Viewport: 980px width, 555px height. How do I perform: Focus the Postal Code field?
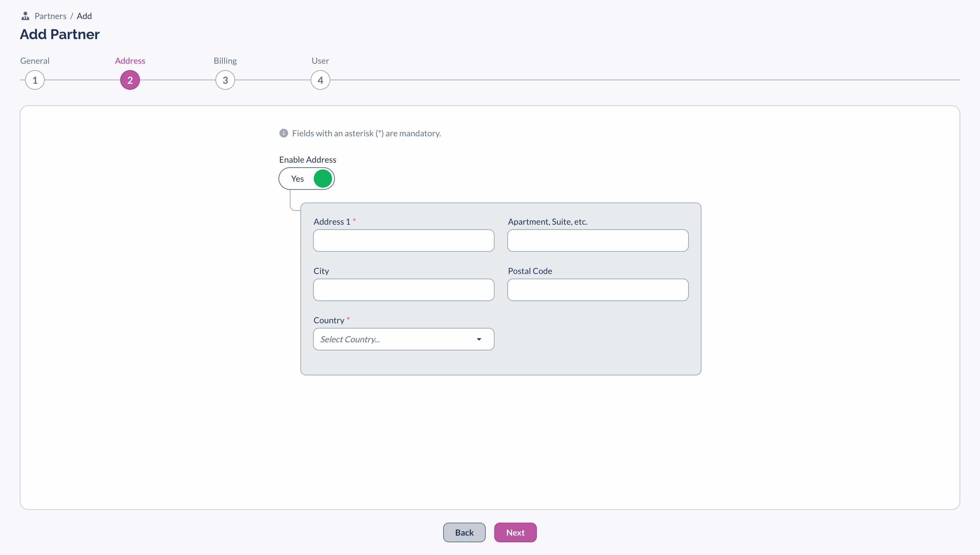point(598,290)
